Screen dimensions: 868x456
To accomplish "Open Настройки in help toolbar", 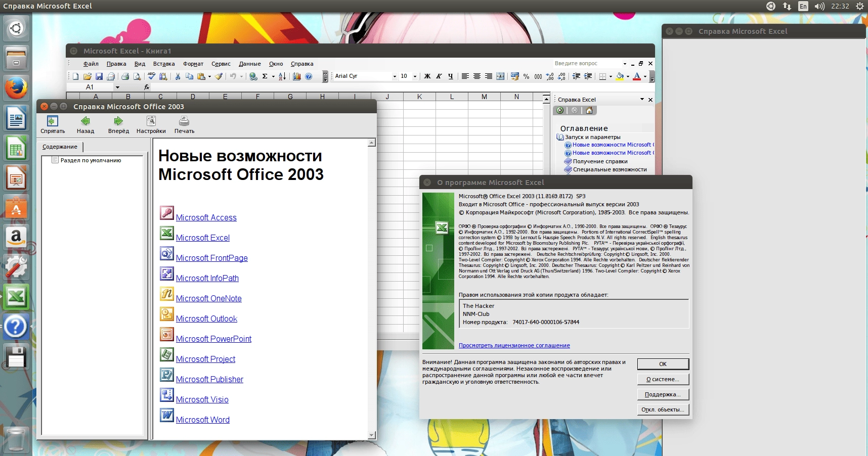I will point(151,124).
